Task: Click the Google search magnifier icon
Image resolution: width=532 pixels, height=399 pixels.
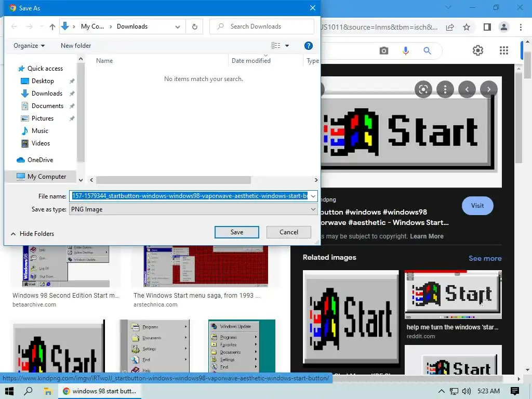Action: coord(427,51)
